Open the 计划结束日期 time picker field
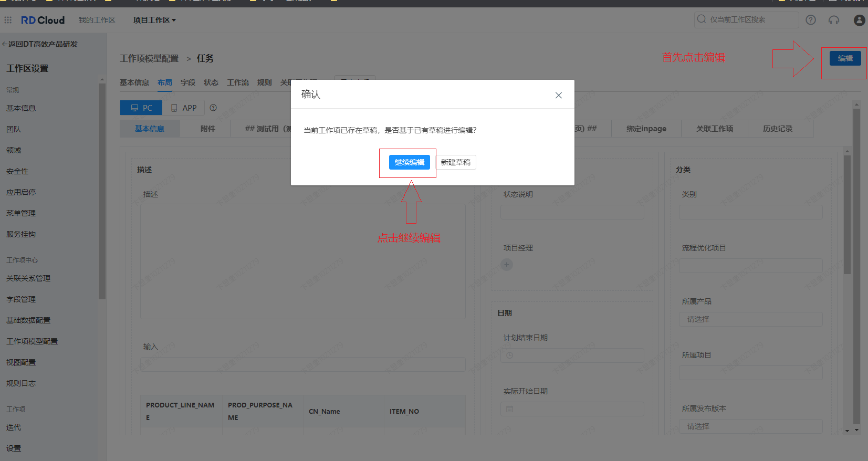 572,355
